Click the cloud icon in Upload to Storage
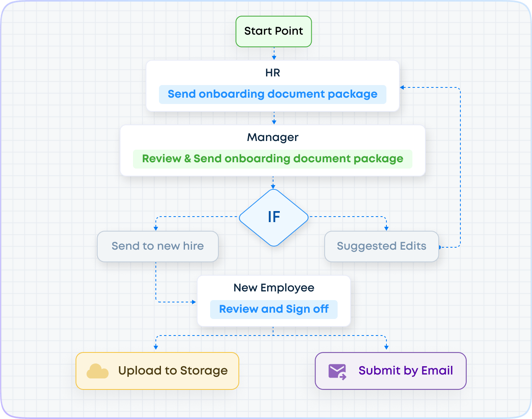 point(97,371)
